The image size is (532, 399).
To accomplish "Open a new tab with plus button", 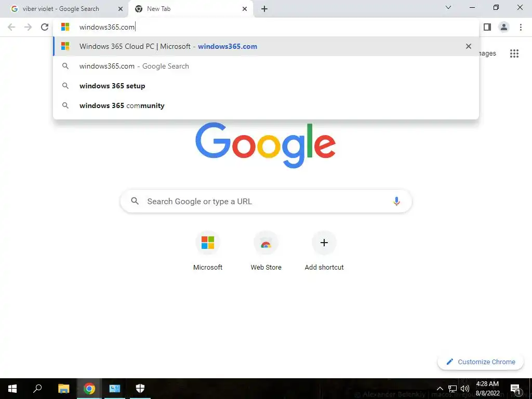I will coord(264,9).
